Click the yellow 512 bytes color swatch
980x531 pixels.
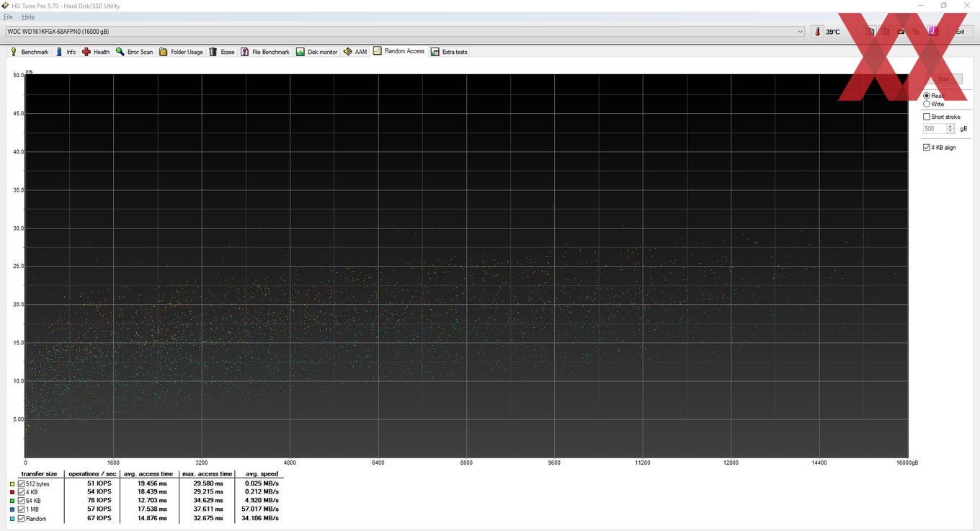(12, 483)
